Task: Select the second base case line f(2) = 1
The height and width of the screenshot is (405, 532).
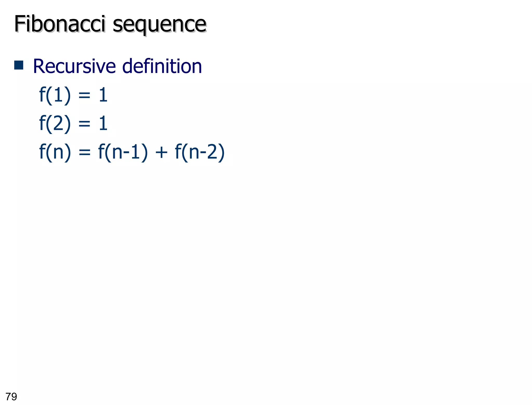Action: 73,124
